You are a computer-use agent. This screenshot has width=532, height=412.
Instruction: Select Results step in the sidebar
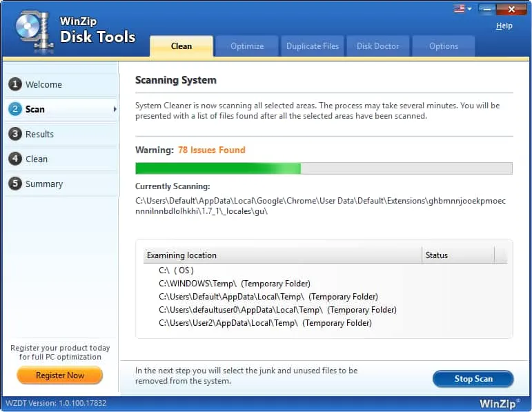coord(61,134)
